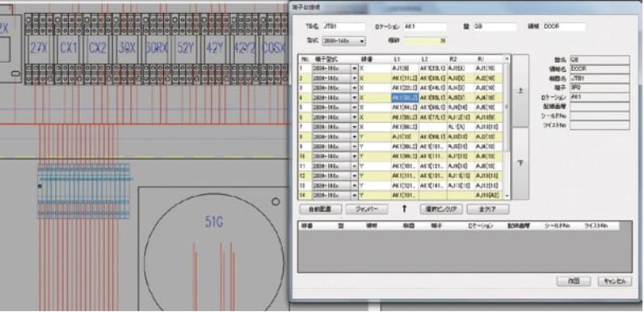
Task: Click the 端子型式 column header
Action: [x=335, y=59]
